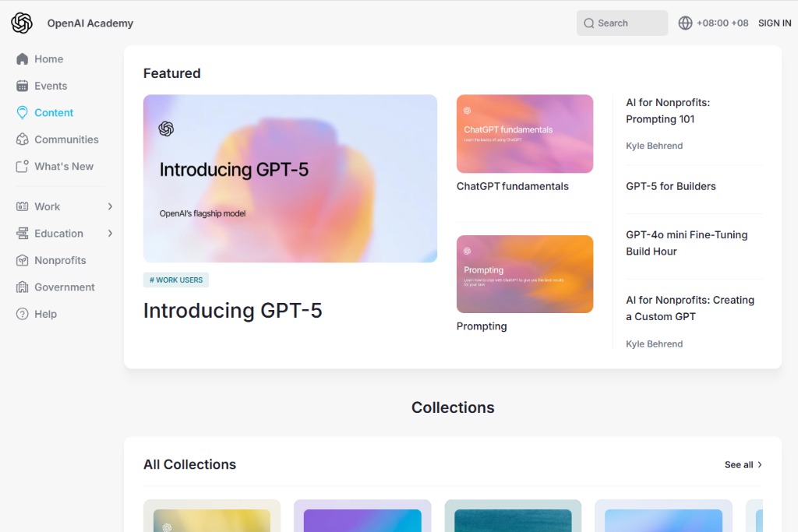Click the Home house icon
The image size is (798, 532).
pos(22,59)
